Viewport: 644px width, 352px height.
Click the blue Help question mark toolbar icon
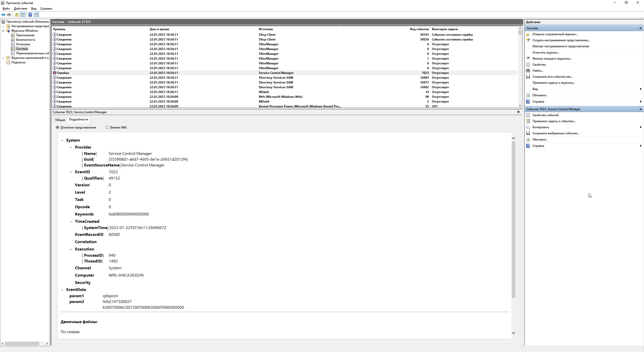pos(30,15)
